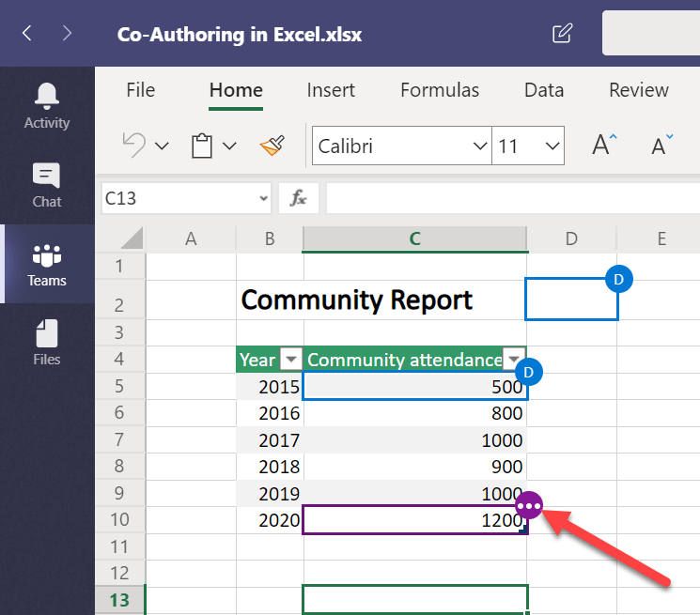This screenshot has width=700, height=615.
Task: Go back with the left chevron
Action: 27,34
